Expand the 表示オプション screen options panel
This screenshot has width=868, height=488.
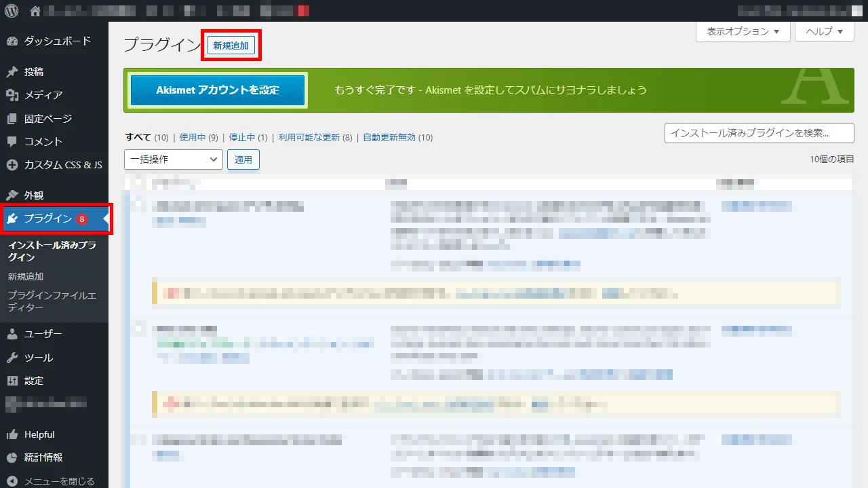click(x=743, y=31)
